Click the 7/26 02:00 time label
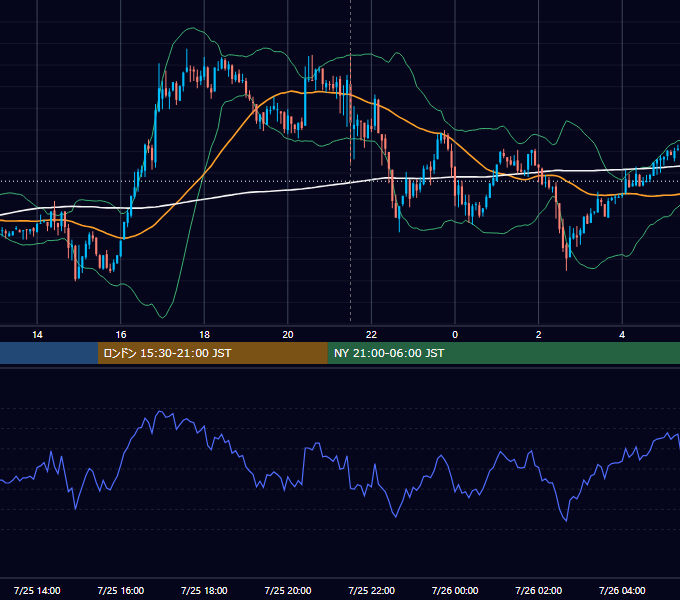Image resolution: width=680 pixels, height=600 pixels. (x=539, y=590)
